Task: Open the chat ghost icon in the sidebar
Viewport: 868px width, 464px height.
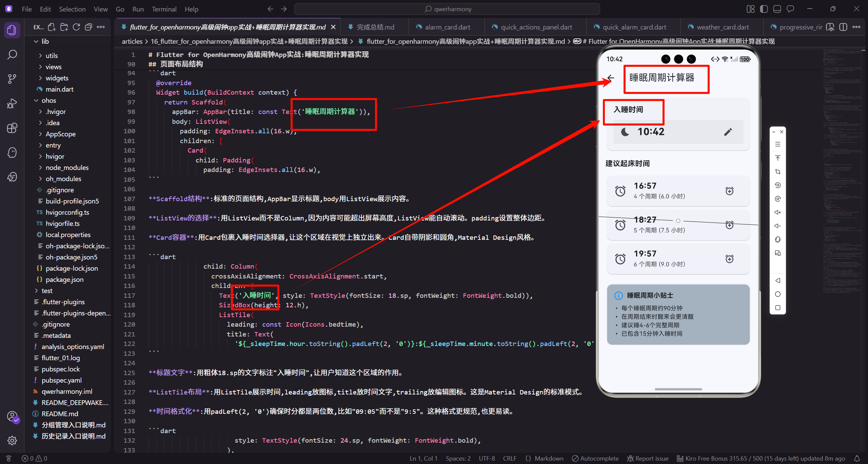Action: tap(12, 153)
